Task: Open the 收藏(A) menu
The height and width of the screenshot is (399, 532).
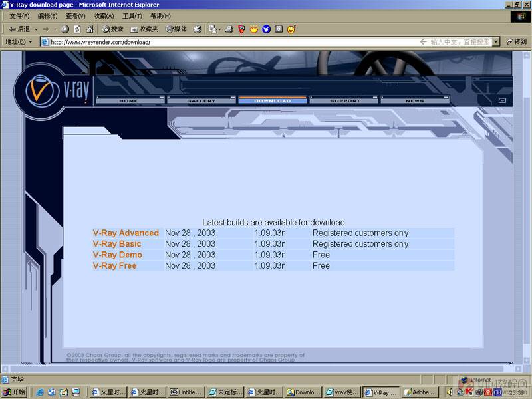Action: point(104,16)
